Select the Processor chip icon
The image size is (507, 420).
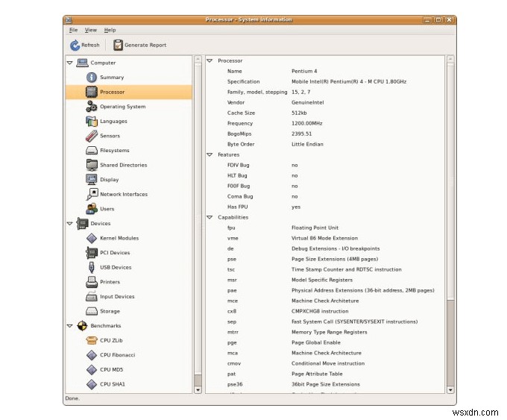click(92, 92)
